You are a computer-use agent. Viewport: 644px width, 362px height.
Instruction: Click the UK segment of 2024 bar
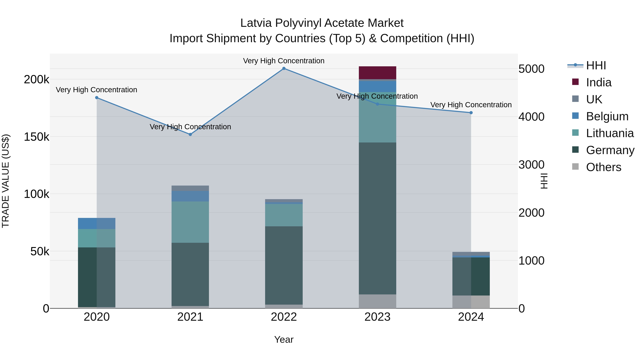pyautogui.click(x=471, y=254)
